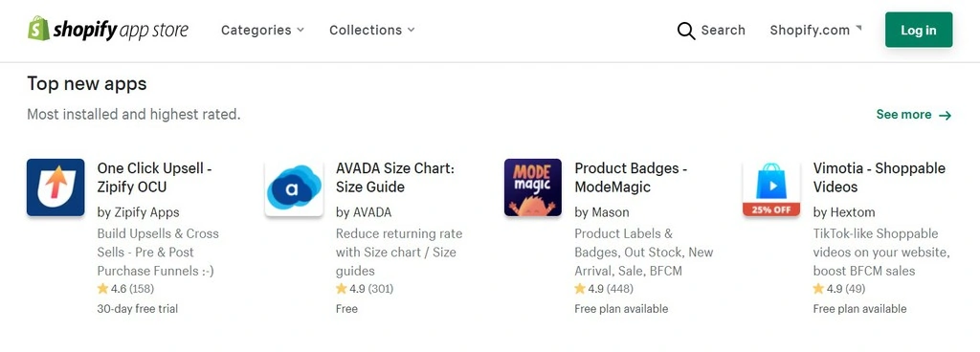980x352 pixels.
Task: Click the Log in button
Action: pyautogui.click(x=918, y=30)
